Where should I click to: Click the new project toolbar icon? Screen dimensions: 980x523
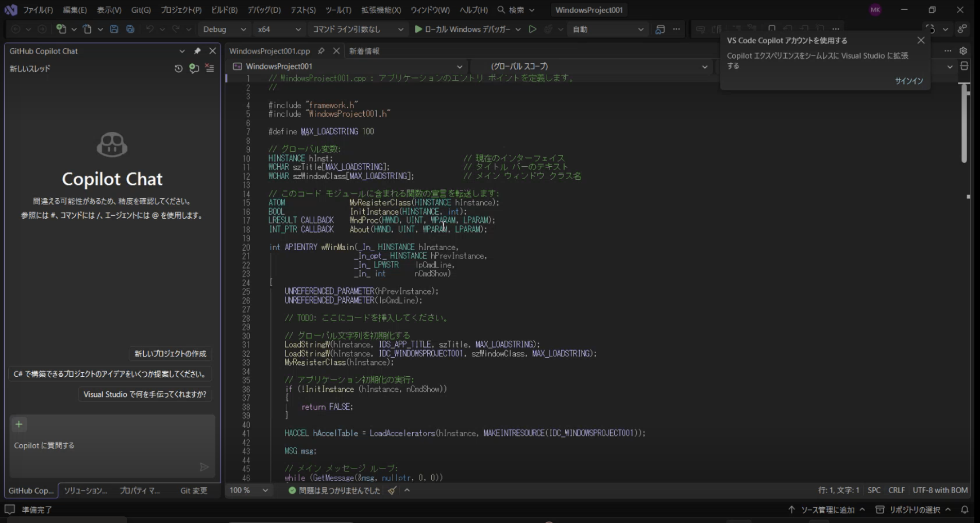pyautogui.click(x=61, y=29)
